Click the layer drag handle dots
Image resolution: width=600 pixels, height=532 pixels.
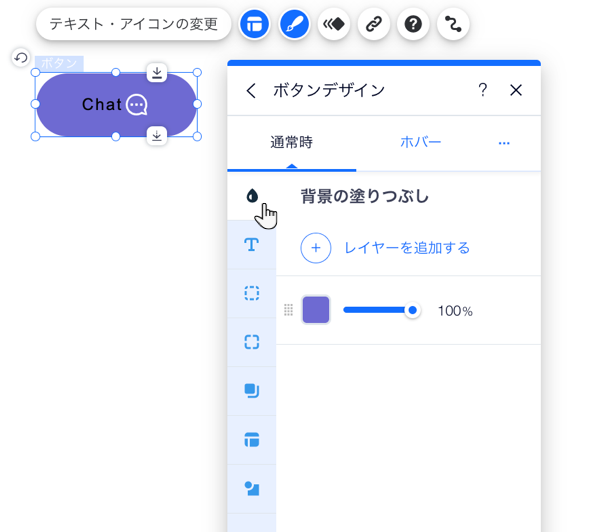click(289, 310)
